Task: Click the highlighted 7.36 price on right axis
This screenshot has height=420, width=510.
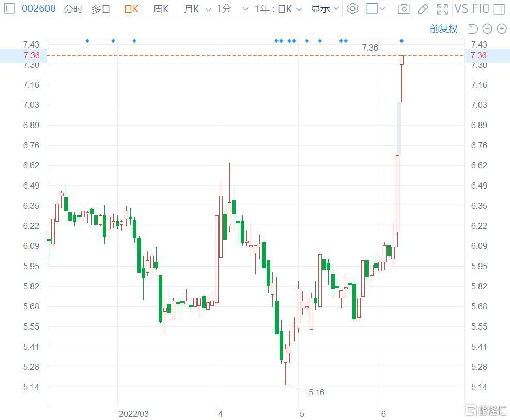Action: pyautogui.click(x=479, y=55)
